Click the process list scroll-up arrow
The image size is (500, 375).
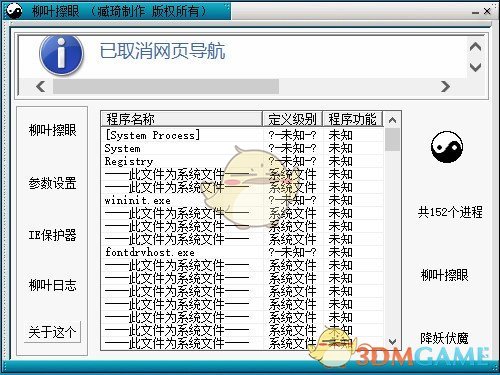(x=392, y=120)
